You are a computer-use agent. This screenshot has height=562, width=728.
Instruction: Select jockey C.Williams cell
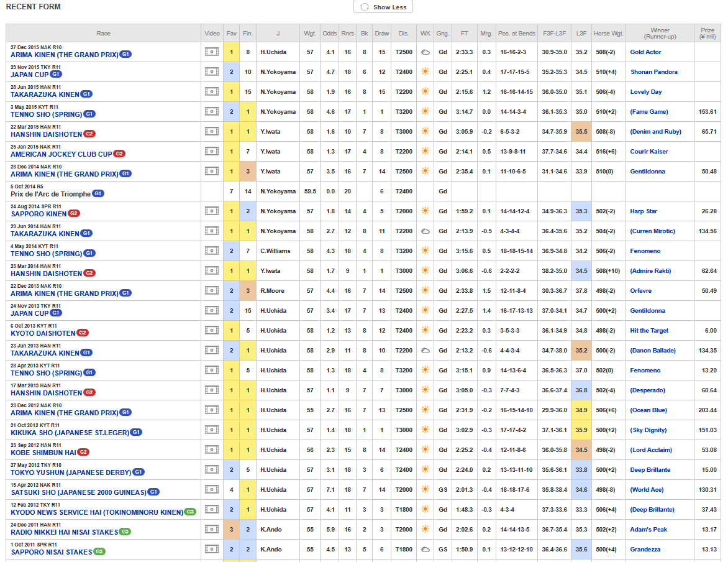click(x=278, y=251)
